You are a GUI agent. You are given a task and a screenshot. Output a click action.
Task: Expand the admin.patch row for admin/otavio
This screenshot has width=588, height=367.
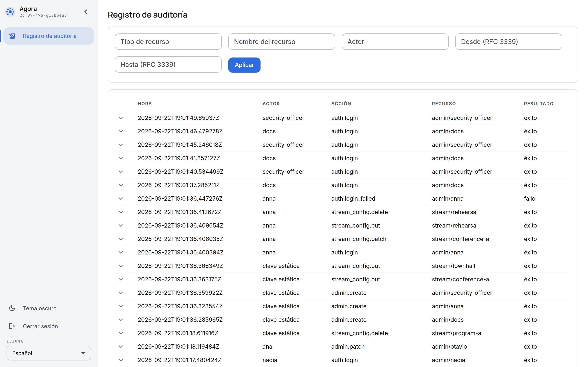121,347
